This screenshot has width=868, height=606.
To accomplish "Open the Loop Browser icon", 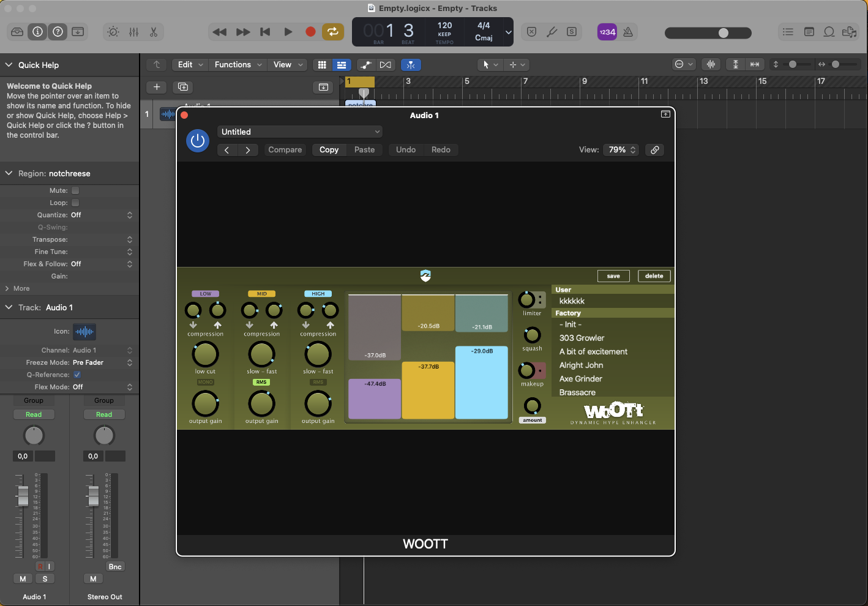I will 829,32.
